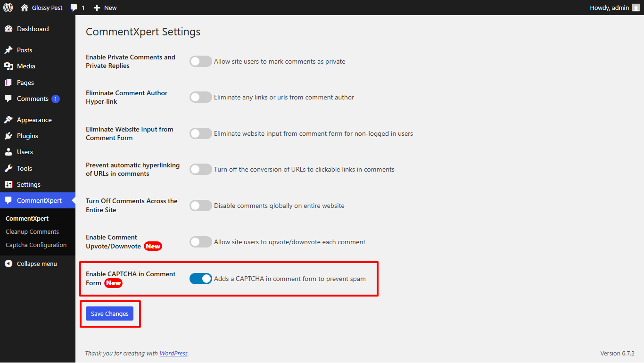
Task: Open the WordPress footer link
Action: [x=173, y=353]
